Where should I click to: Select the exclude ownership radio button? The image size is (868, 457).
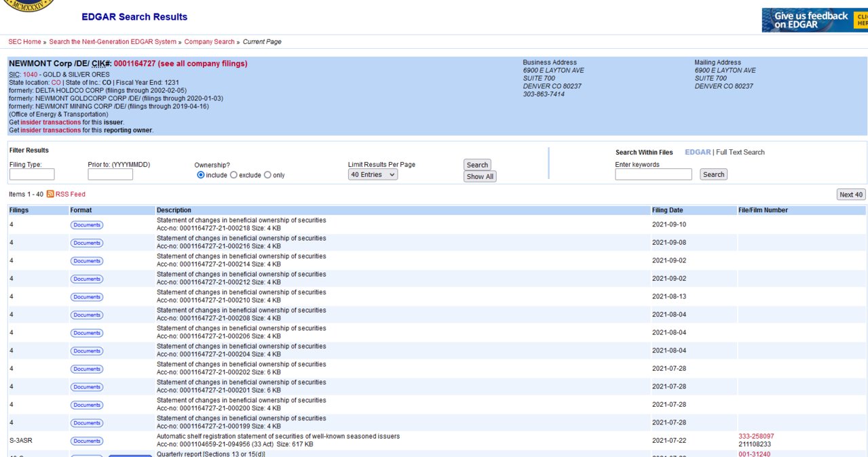(233, 175)
